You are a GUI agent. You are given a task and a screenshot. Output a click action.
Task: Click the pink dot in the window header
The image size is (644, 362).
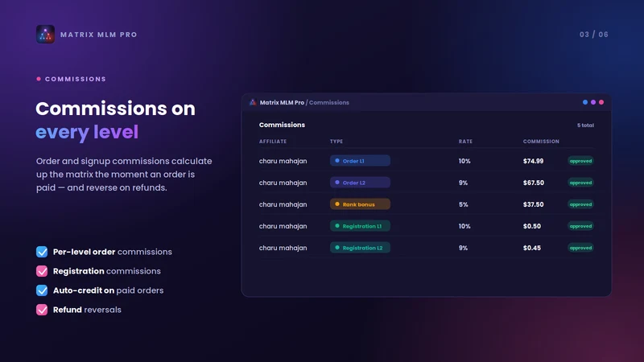(x=601, y=102)
